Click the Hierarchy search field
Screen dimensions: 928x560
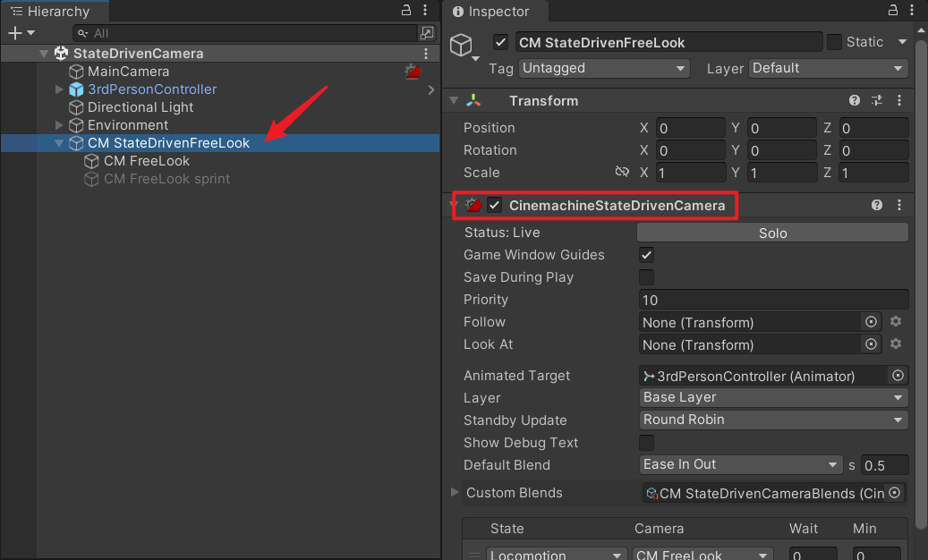click(245, 33)
